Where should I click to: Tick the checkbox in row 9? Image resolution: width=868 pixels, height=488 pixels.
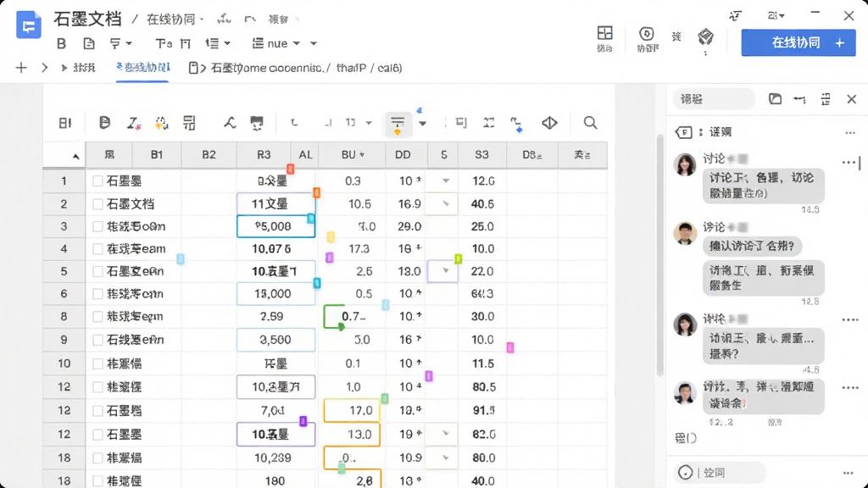[x=97, y=340]
